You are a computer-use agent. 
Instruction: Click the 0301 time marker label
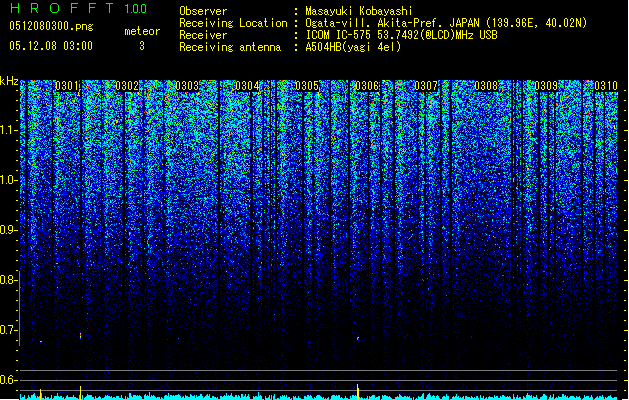tap(67, 86)
